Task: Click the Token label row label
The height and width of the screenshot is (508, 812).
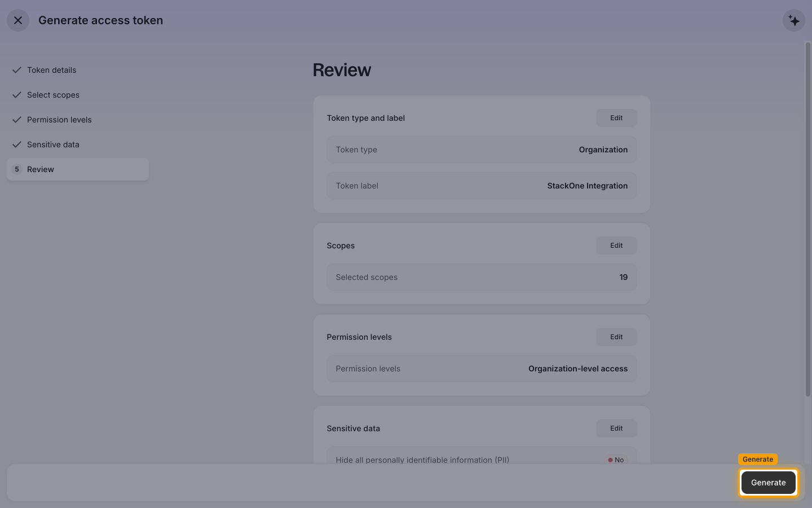Action: click(x=357, y=186)
